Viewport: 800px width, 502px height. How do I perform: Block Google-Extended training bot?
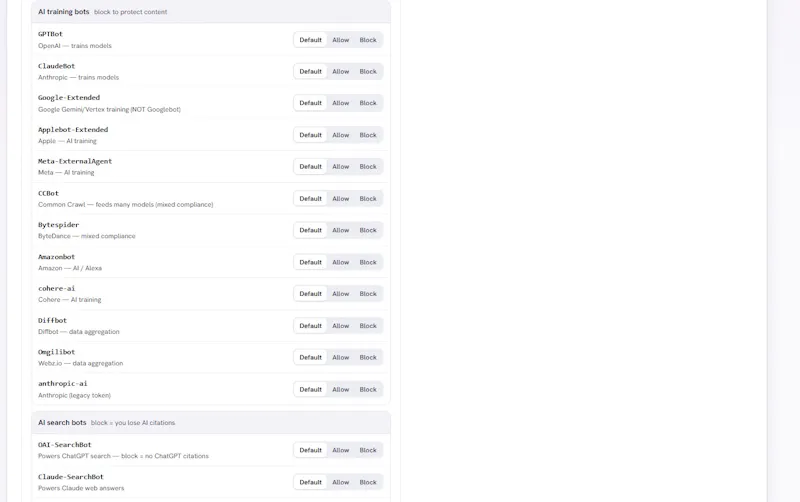coord(368,103)
